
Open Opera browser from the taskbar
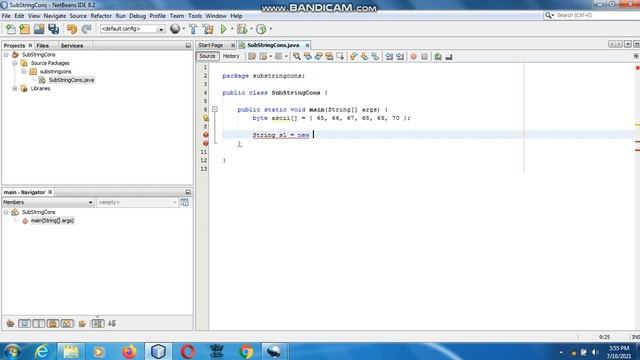188,351
